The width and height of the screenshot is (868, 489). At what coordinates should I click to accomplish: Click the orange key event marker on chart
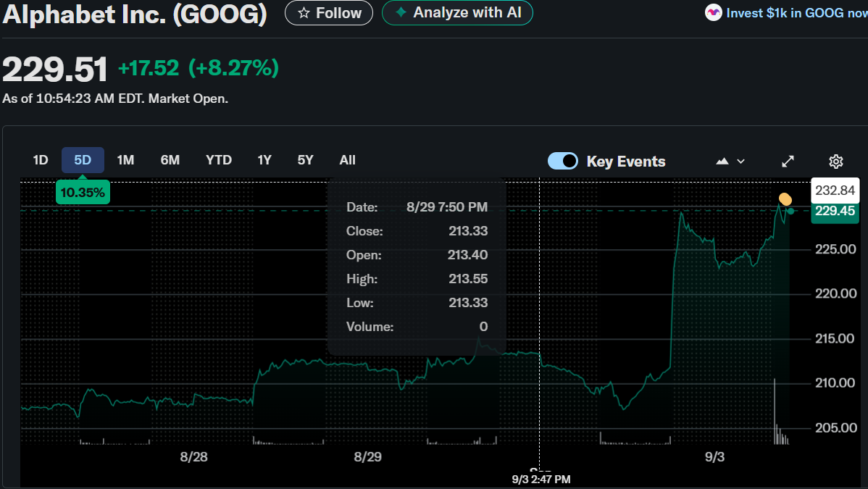[x=785, y=198]
